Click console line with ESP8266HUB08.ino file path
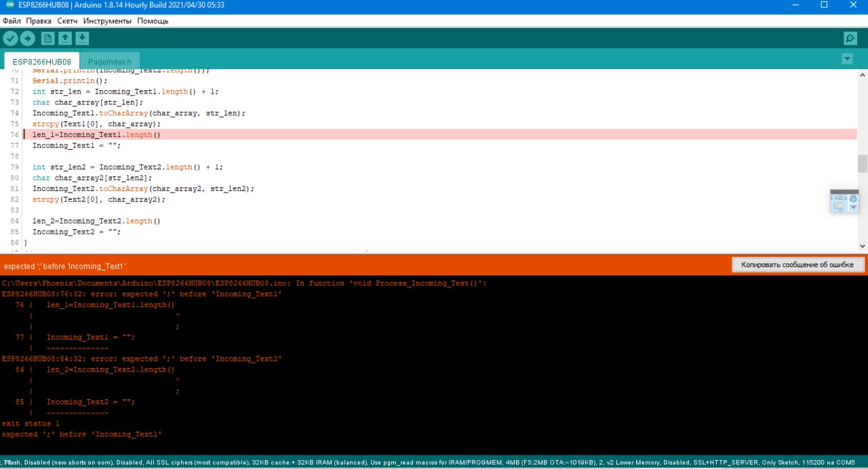This screenshot has height=469, width=868. pyautogui.click(x=244, y=283)
